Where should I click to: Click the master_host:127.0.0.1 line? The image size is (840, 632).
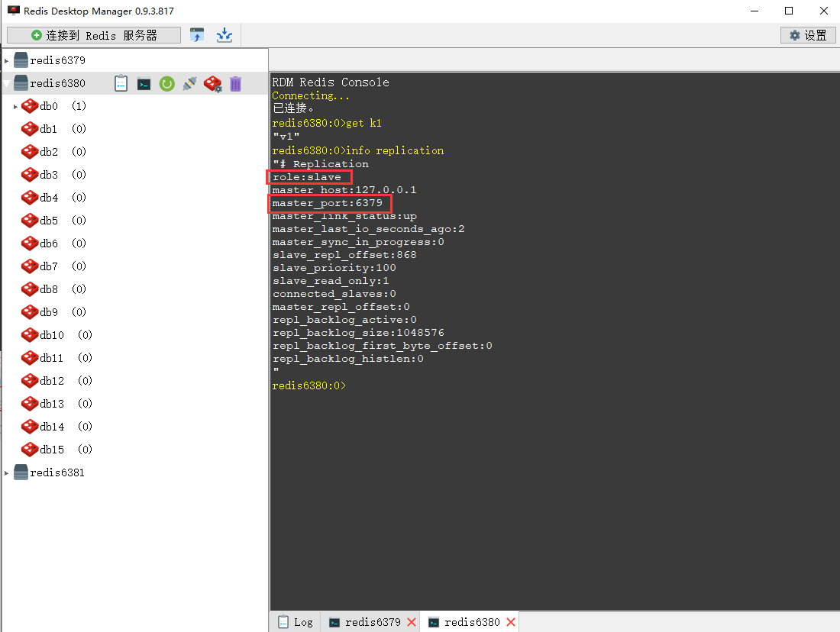coord(344,190)
